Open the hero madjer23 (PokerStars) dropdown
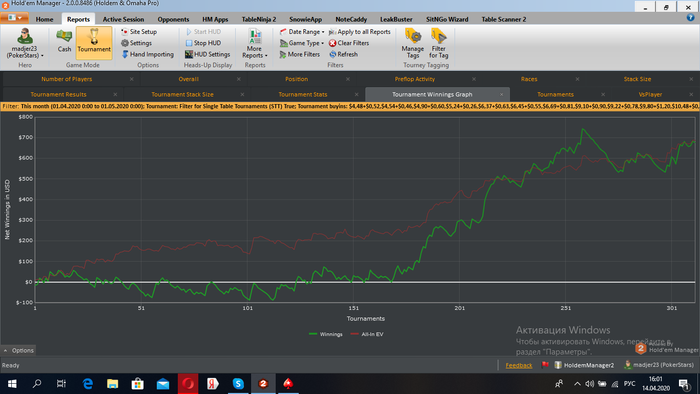Screen dimensions: 700x394 pyautogui.click(x=25, y=43)
